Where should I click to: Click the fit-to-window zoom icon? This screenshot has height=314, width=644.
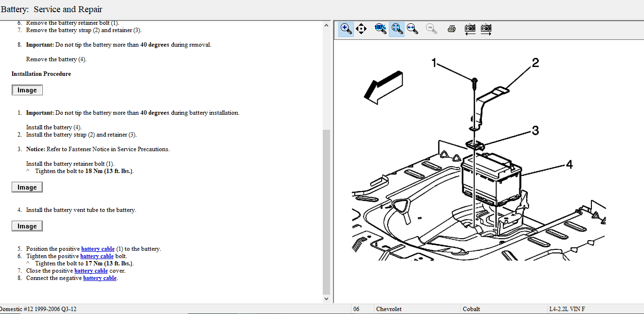pyautogui.click(x=397, y=29)
